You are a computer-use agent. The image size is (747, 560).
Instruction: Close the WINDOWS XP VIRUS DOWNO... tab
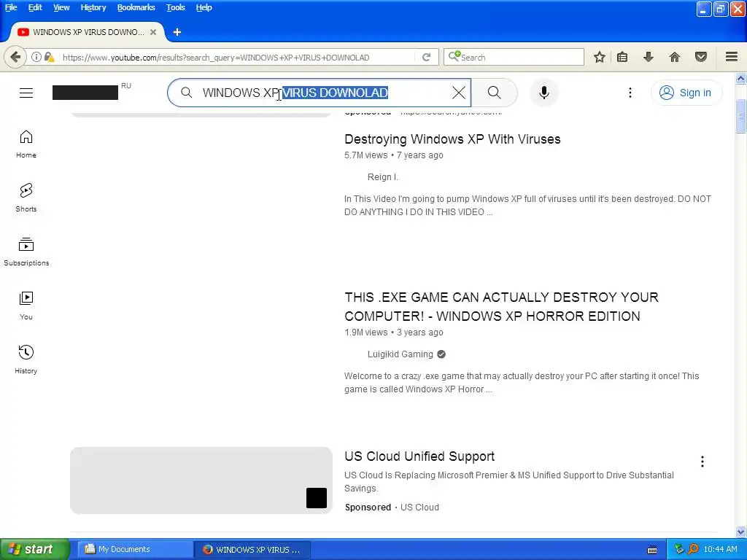(153, 32)
